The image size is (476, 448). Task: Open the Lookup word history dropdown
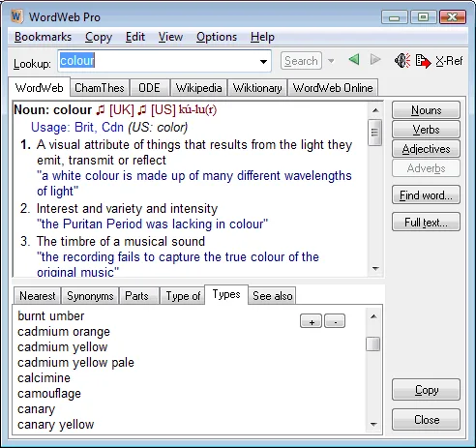click(x=263, y=61)
